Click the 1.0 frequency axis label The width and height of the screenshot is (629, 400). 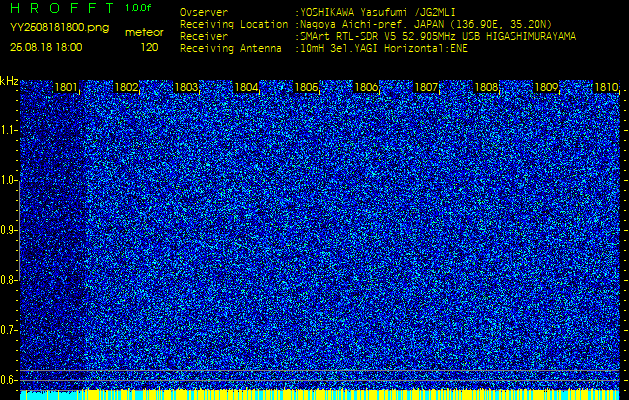click(x=9, y=181)
